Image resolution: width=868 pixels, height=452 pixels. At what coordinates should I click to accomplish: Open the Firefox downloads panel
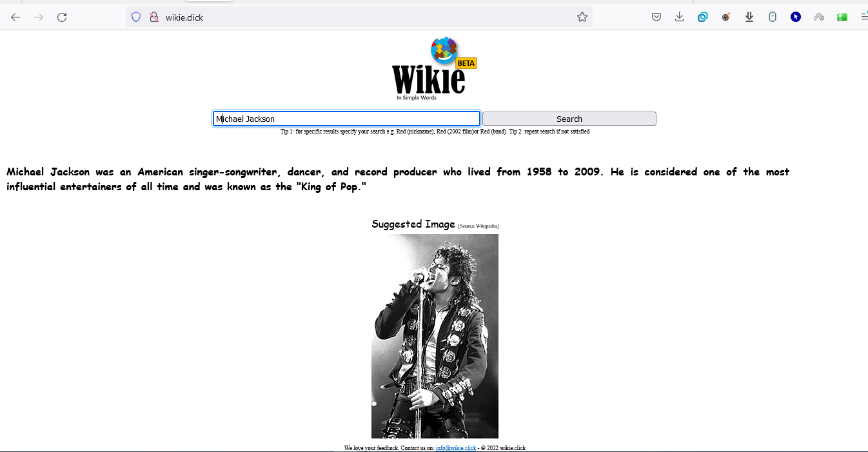(x=679, y=17)
